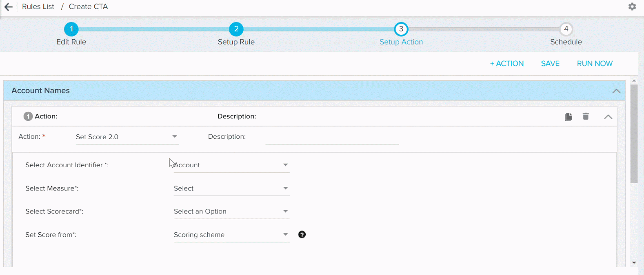The image size is (644, 275).
Task: Collapse the Account Names section
Action: 616,91
